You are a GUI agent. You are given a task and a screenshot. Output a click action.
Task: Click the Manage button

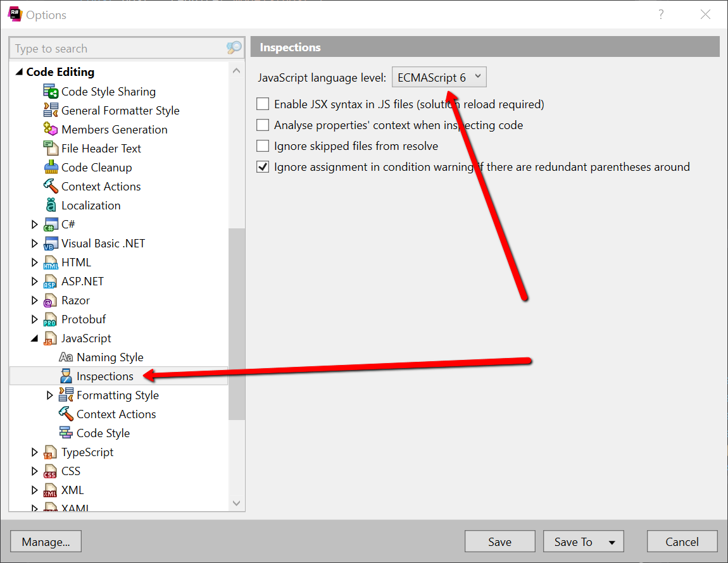point(45,541)
